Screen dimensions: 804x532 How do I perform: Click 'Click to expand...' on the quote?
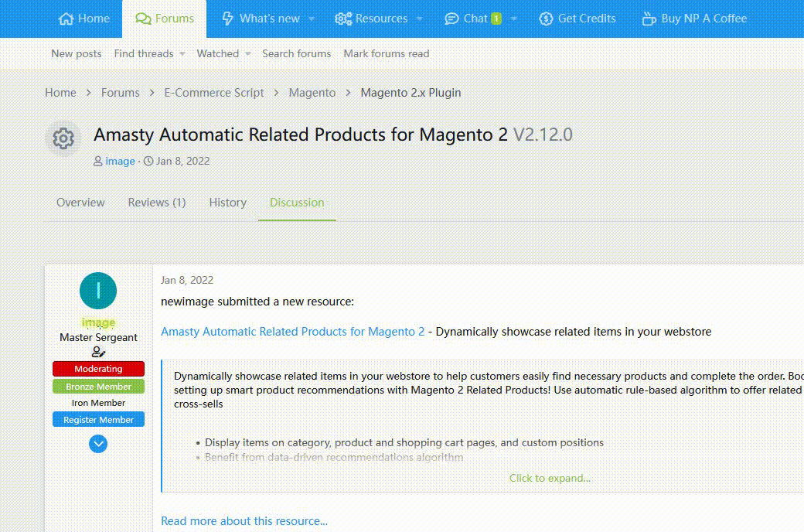(549, 478)
